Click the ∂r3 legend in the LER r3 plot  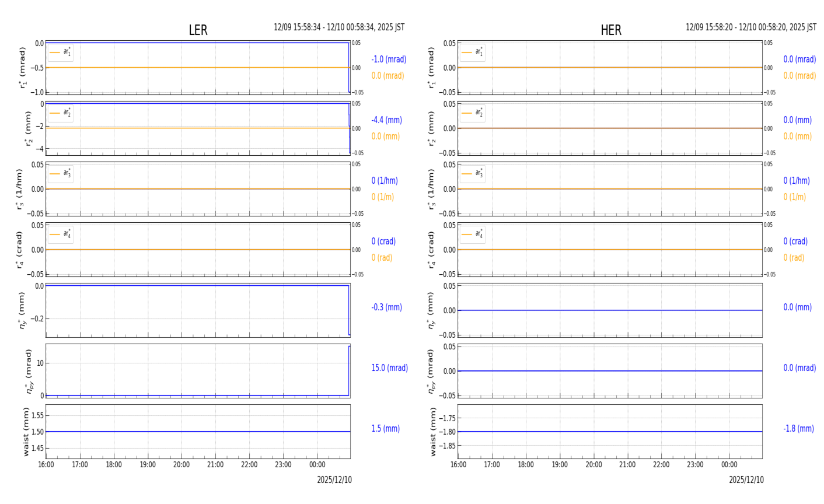[x=61, y=174]
